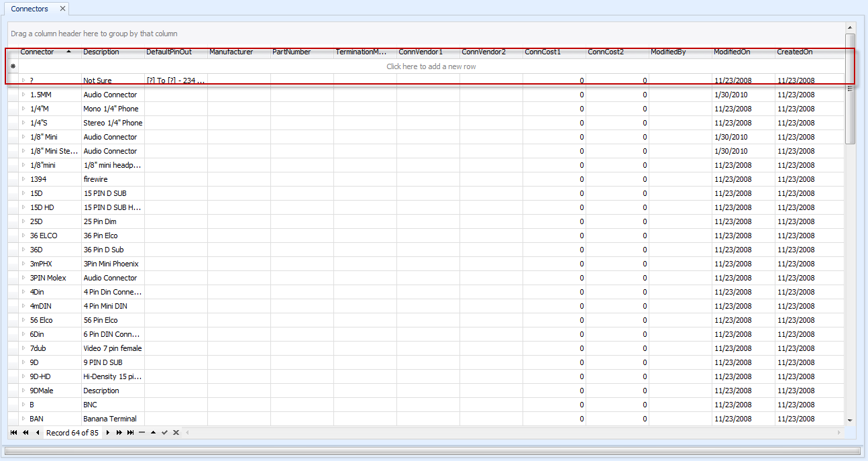Select the 1/30/2010 ModifiedOn cell for 1.5MM
The height and width of the screenshot is (461, 868).
pos(743,95)
